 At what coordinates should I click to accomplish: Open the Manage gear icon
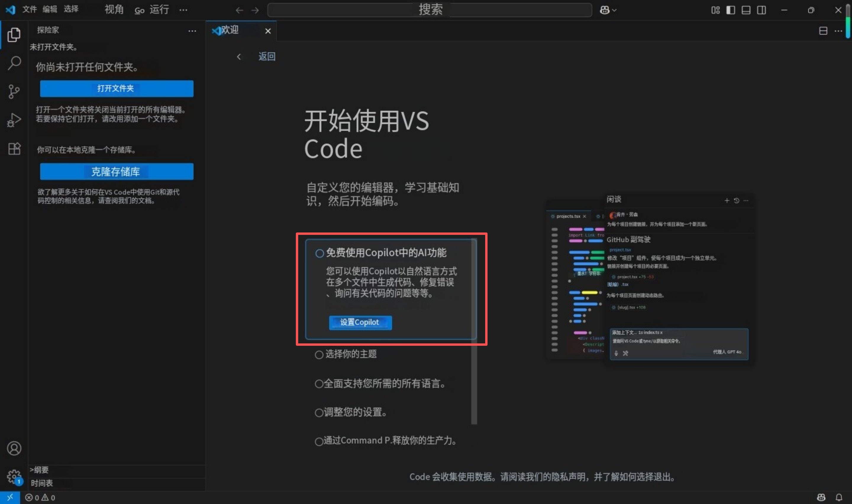14,477
